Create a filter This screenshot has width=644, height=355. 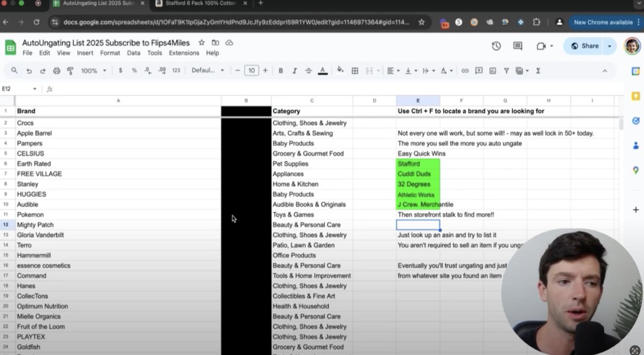pos(506,70)
